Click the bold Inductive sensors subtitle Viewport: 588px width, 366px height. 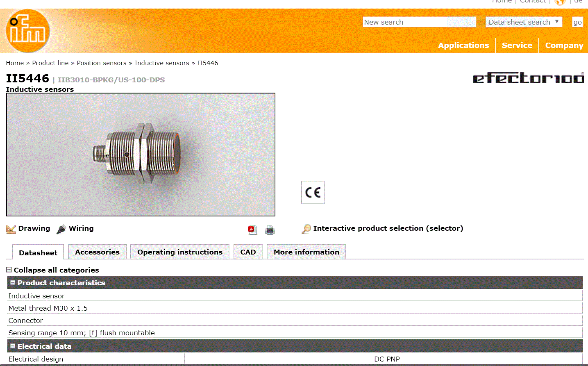(x=40, y=89)
